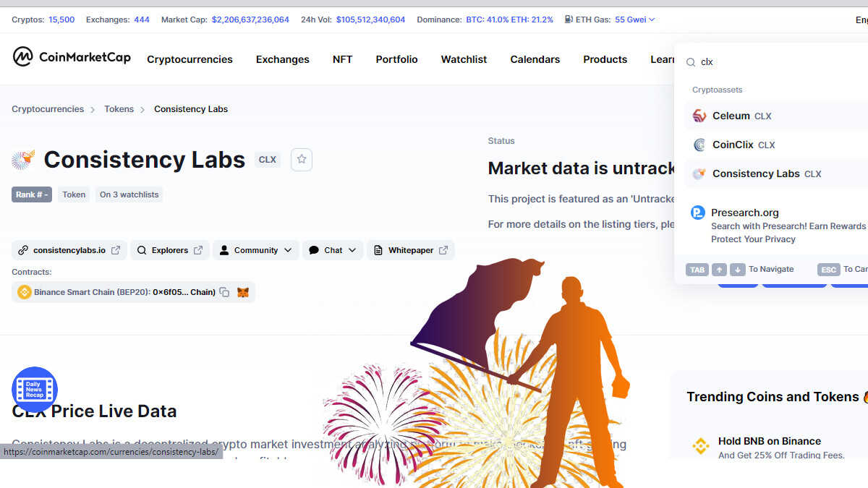The image size is (868, 488).
Task: Go to the Portfolio page
Action: tap(397, 59)
